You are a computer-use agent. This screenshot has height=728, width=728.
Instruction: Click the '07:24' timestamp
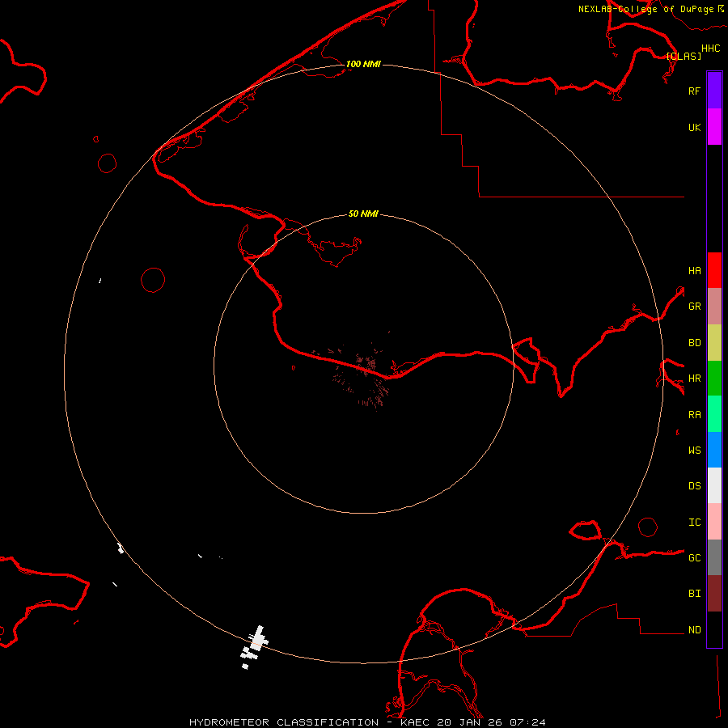pyautogui.click(x=527, y=722)
